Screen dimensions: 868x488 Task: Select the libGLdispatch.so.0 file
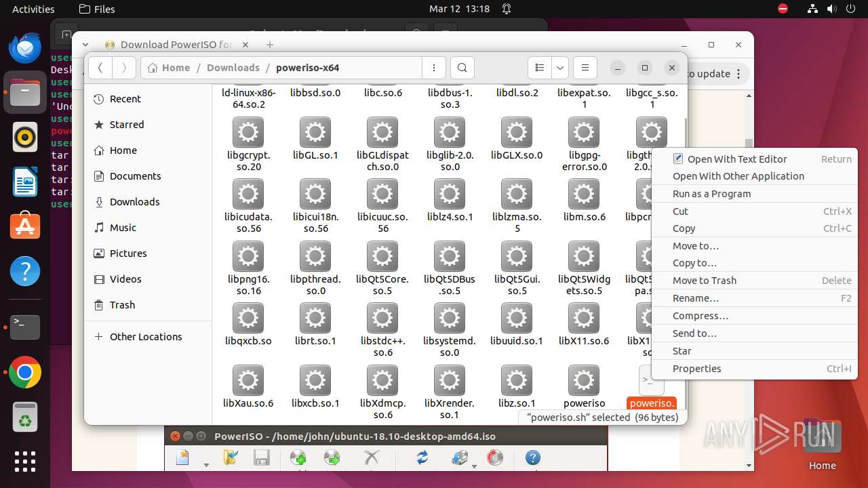[382, 144]
